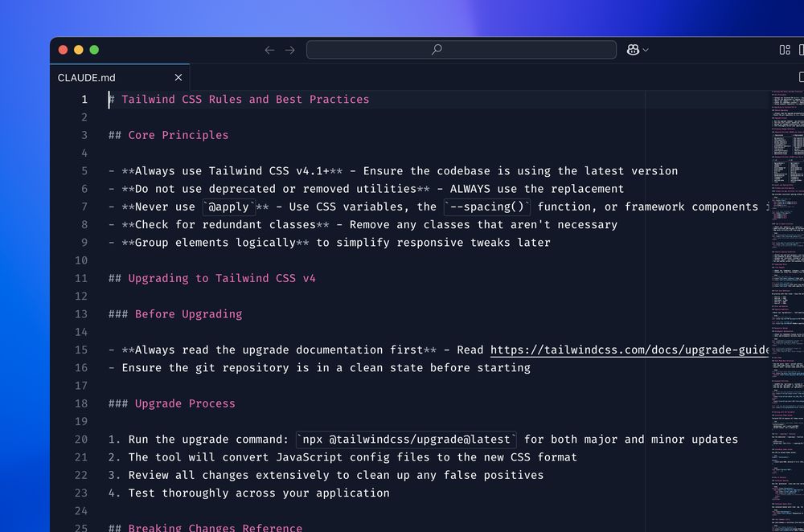Click the "Core Principles" heading
Viewport: 804px width, 532px height.
tap(178, 135)
